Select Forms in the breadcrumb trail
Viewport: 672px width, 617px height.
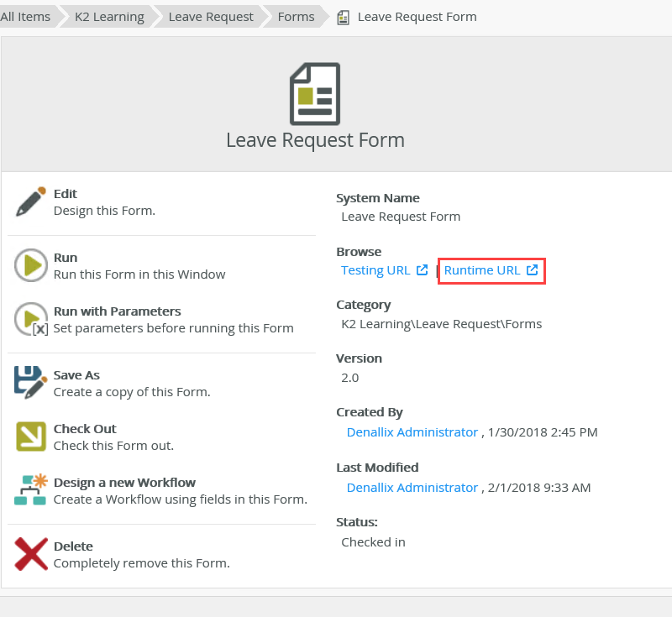click(296, 16)
